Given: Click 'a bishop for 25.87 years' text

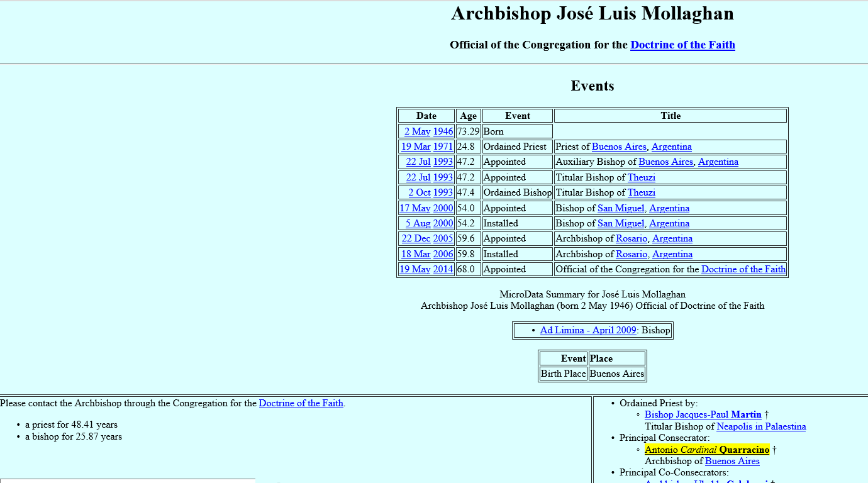Looking at the screenshot, I should pyautogui.click(x=74, y=436).
